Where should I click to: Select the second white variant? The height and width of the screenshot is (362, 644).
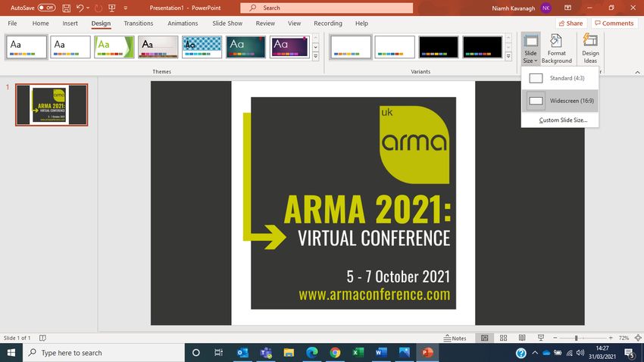(395, 47)
